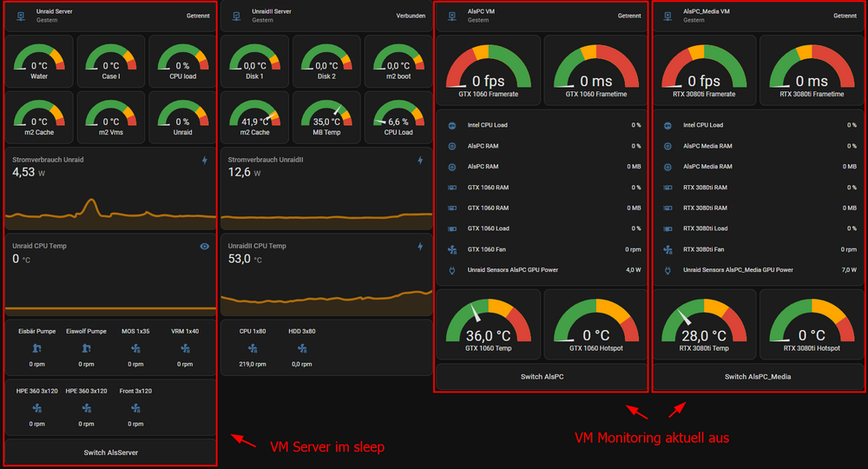Click the '7,0 W' AlsPC_Media GPU Power value
This screenshot has width=868, height=469.
pyautogui.click(x=849, y=270)
